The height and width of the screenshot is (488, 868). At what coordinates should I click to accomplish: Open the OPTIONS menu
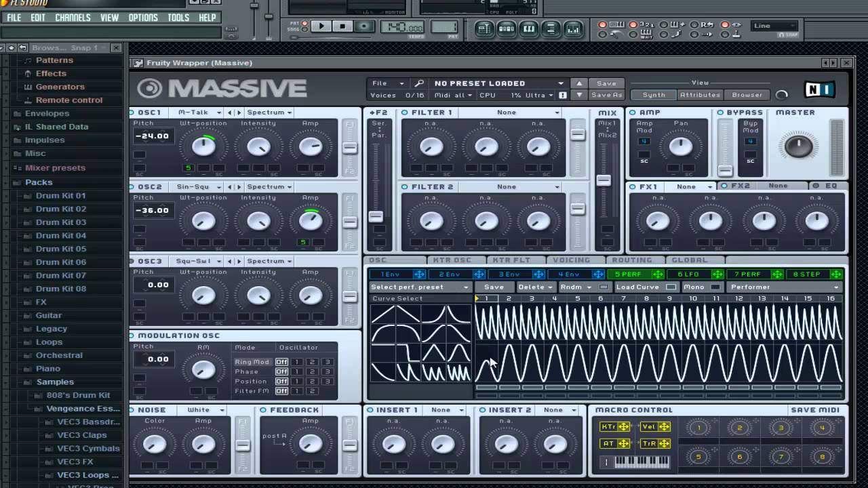click(x=143, y=18)
